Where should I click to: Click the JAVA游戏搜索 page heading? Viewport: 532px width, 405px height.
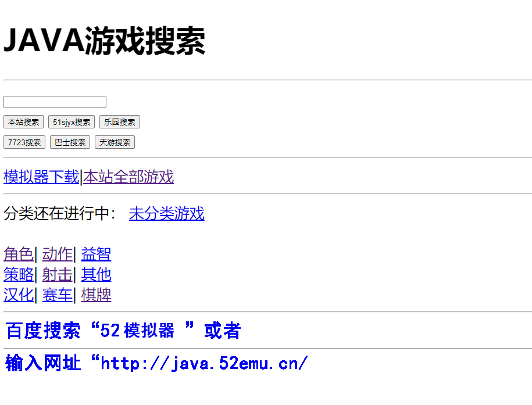(105, 41)
